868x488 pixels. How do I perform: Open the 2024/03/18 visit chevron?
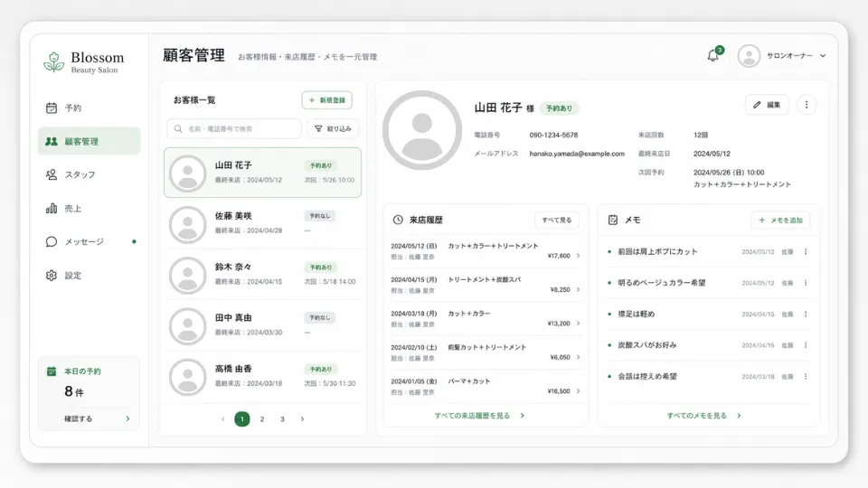pyautogui.click(x=578, y=324)
